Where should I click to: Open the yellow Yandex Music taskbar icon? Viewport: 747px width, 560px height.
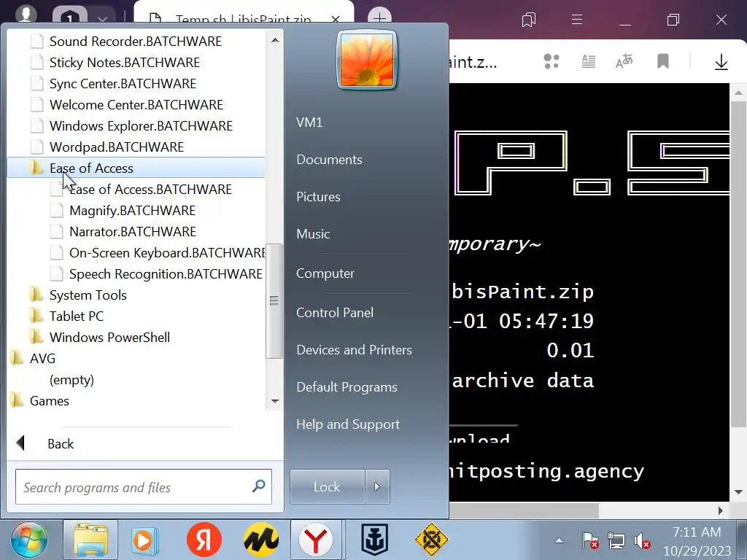tap(260, 540)
